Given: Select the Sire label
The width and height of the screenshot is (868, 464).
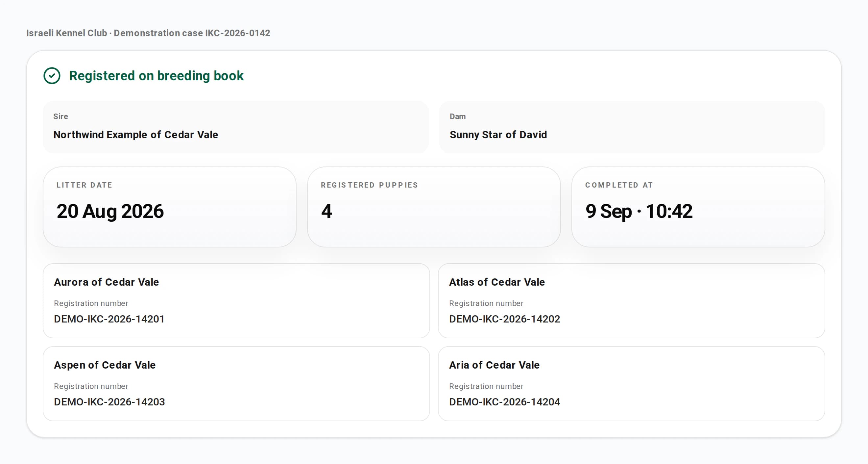Looking at the screenshot, I should (x=60, y=116).
